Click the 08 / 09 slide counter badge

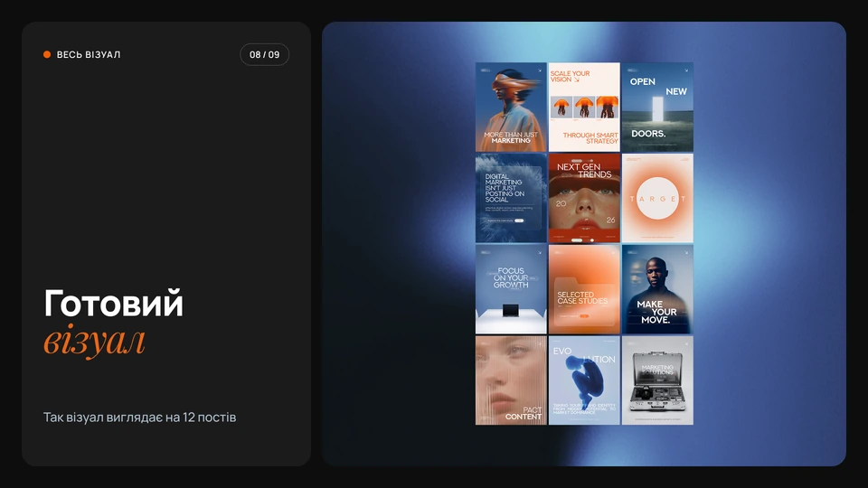pos(264,54)
